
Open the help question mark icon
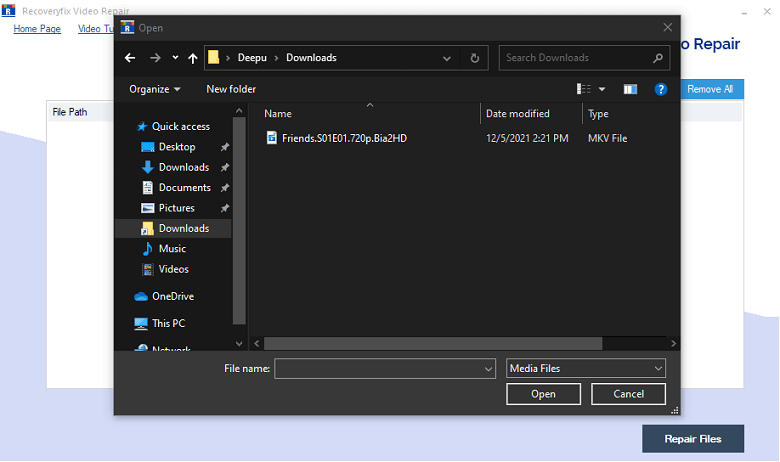661,89
